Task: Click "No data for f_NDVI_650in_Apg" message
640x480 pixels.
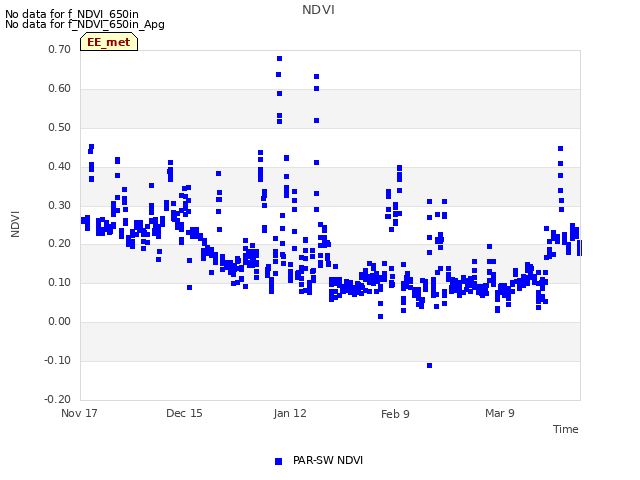Action: click(85, 24)
